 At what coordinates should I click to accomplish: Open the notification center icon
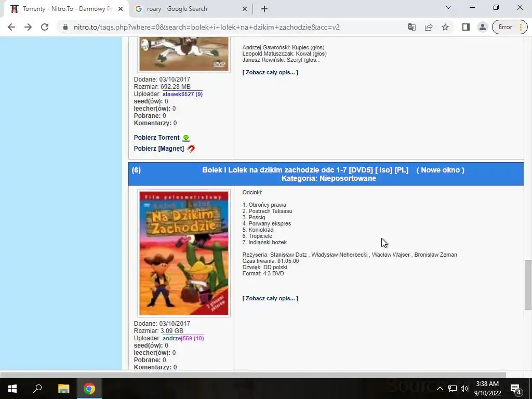pos(516,389)
